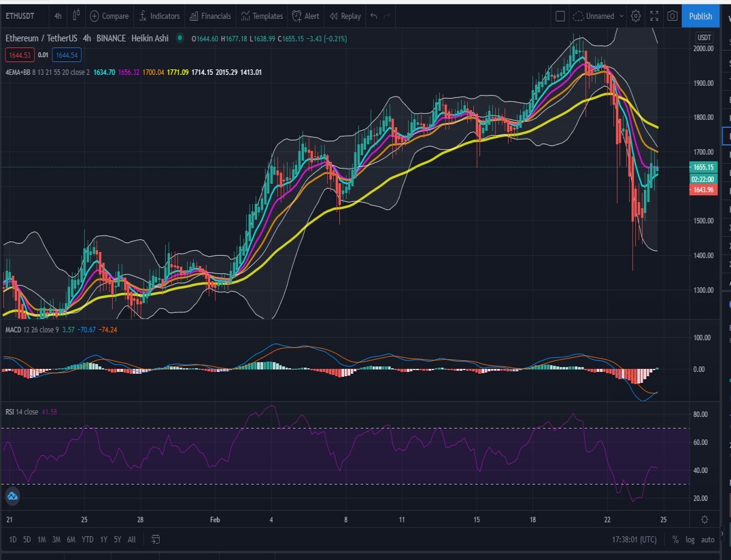The width and height of the screenshot is (731, 560).
Task: Open the Templates menu
Action: (262, 16)
